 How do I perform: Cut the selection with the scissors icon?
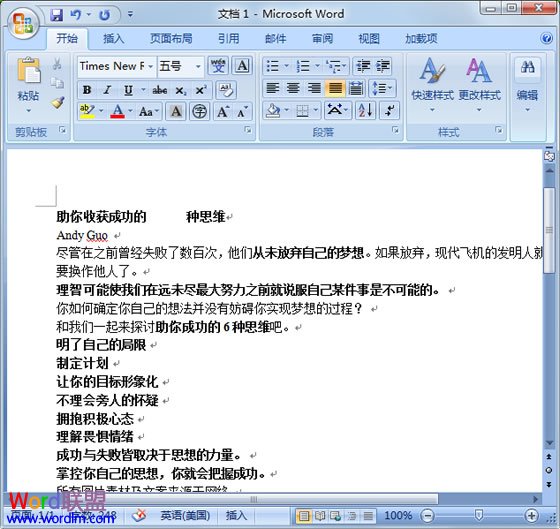pos(57,64)
